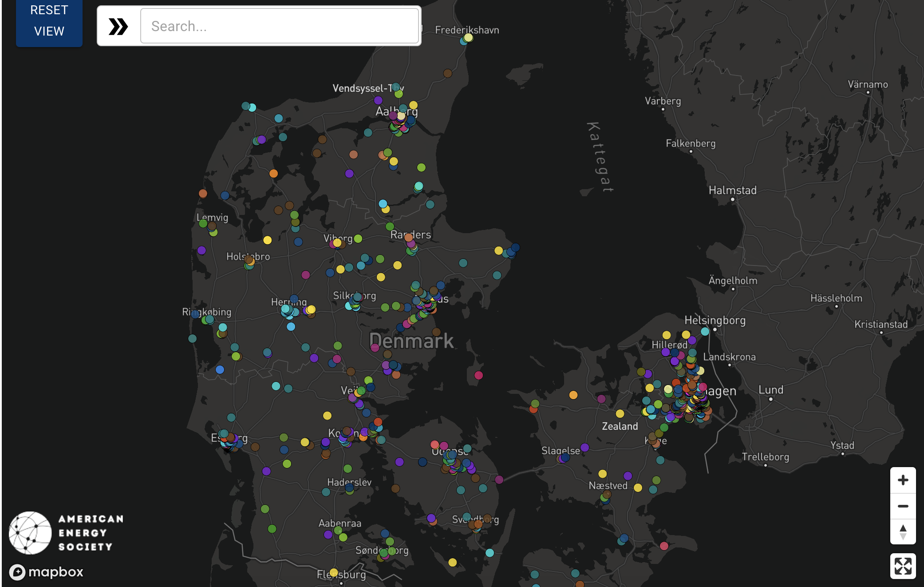Select the pale yellow marker at Frederikshavn
Viewport: 924px width, 587px height.
pos(468,38)
